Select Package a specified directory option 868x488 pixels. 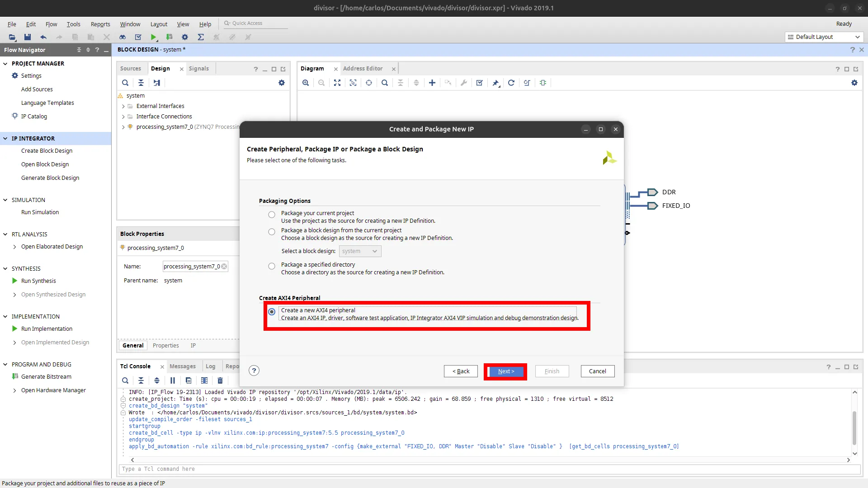(272, 266)
